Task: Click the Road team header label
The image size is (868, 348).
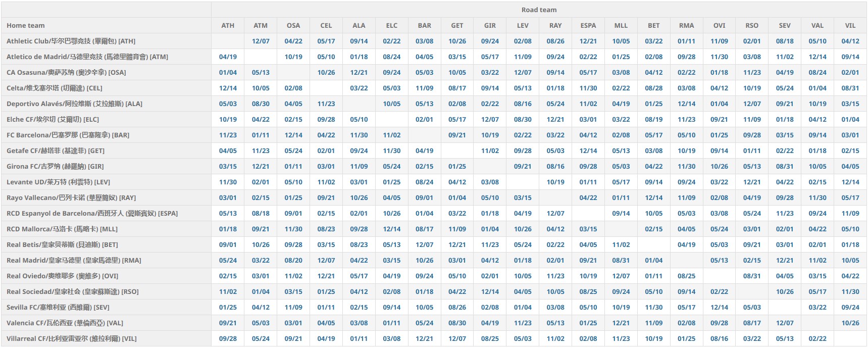Action: (539, 10)
